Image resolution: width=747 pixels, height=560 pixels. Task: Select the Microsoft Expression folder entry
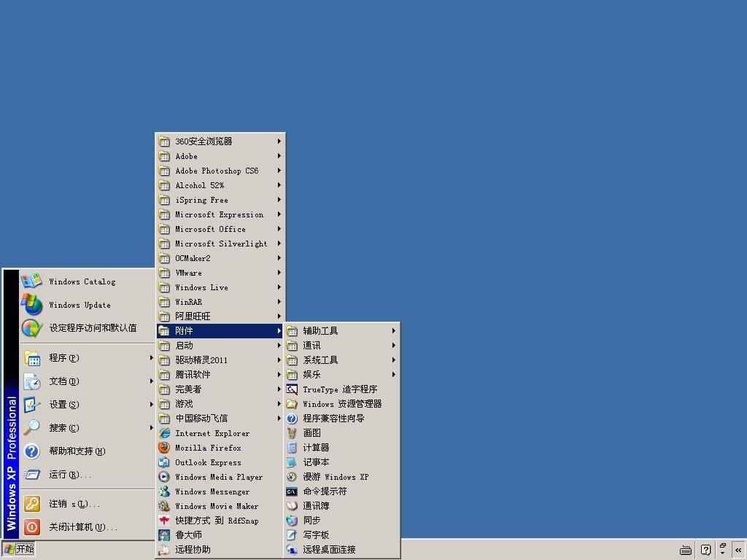(x=220, y=214)
